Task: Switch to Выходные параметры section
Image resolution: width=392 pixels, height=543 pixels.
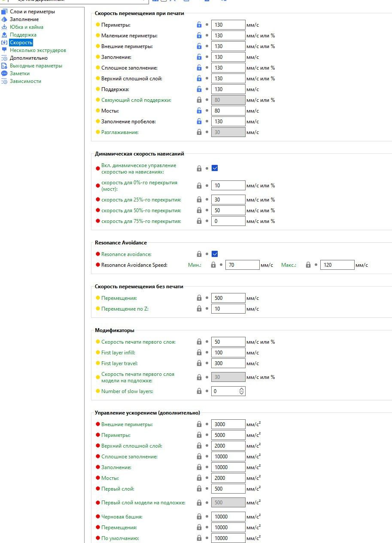Action: click(36, 66)
